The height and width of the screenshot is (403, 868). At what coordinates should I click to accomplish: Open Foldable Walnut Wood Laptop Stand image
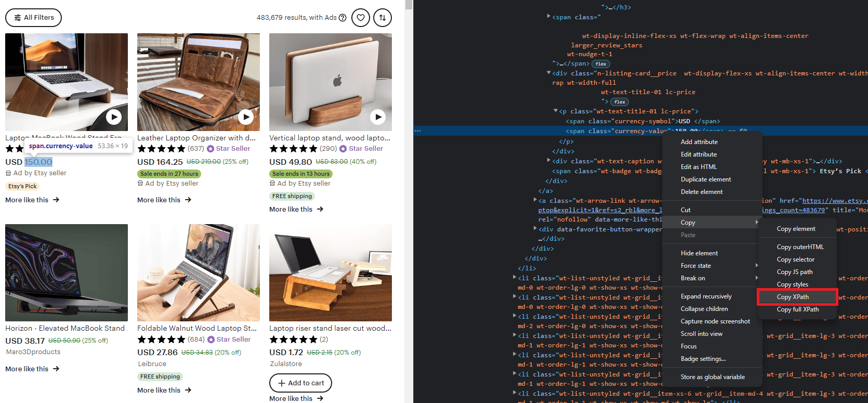pyautogui.click(x=199, y=272)
